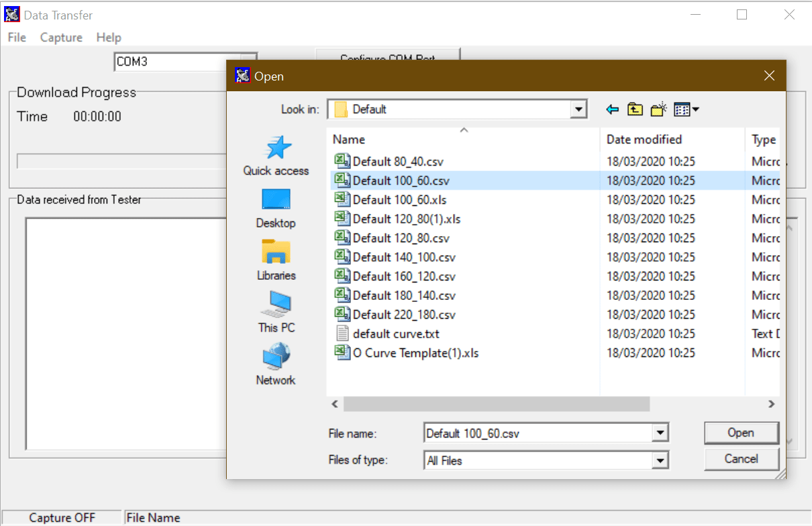812x526 pixels.
Task: Select Libraries in the places bar
Action: point(276,260)
